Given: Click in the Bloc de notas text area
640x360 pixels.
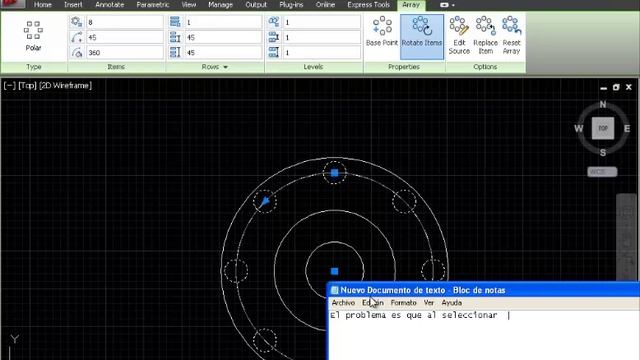Looking at the screenshot, I should pos(484,335).
